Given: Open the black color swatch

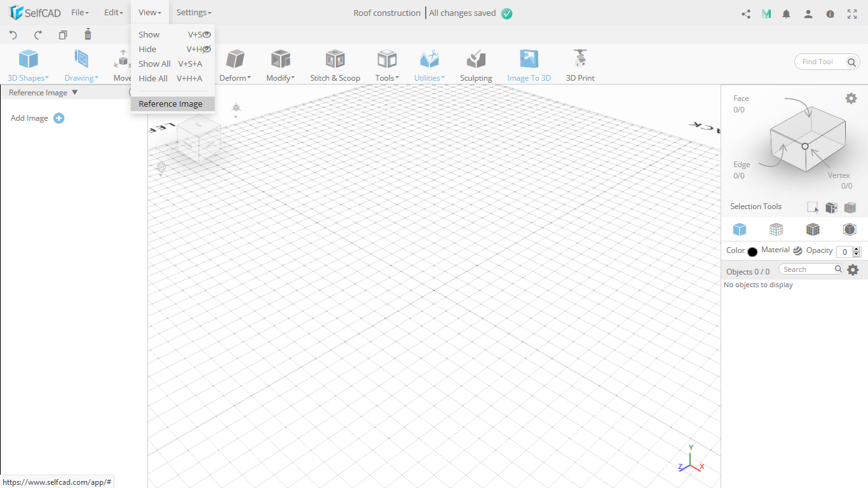Looking at the screenshot, I should (x=752, y=252).
